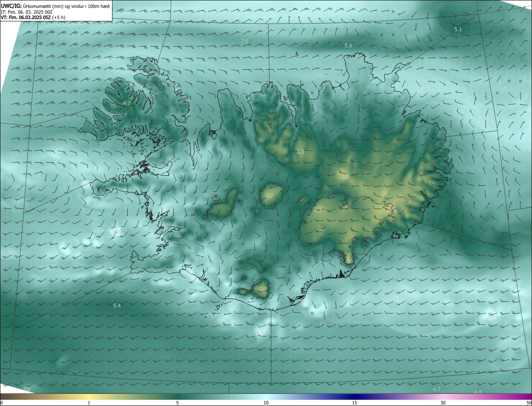Click the initial time line 'IT: Fim. 06. 03. 2025 00Z'
This screenshot has width=532, height=406.
click(x=26, y=12)
